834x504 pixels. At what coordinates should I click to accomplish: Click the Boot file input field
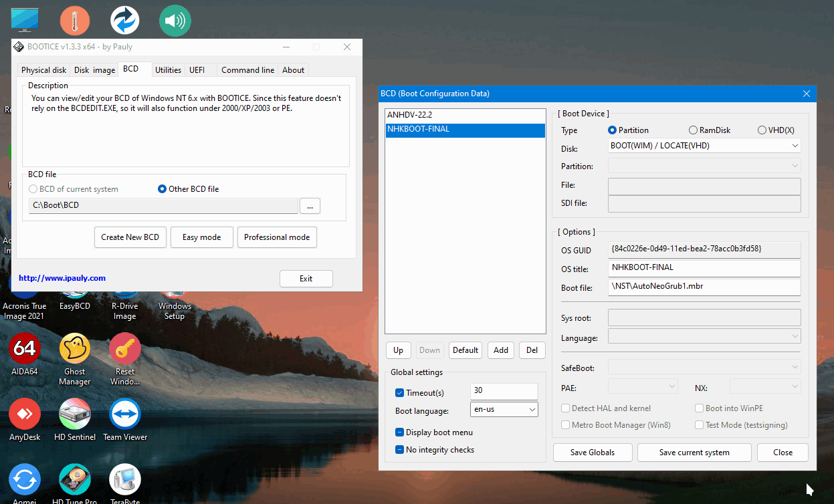click(704, 287)
